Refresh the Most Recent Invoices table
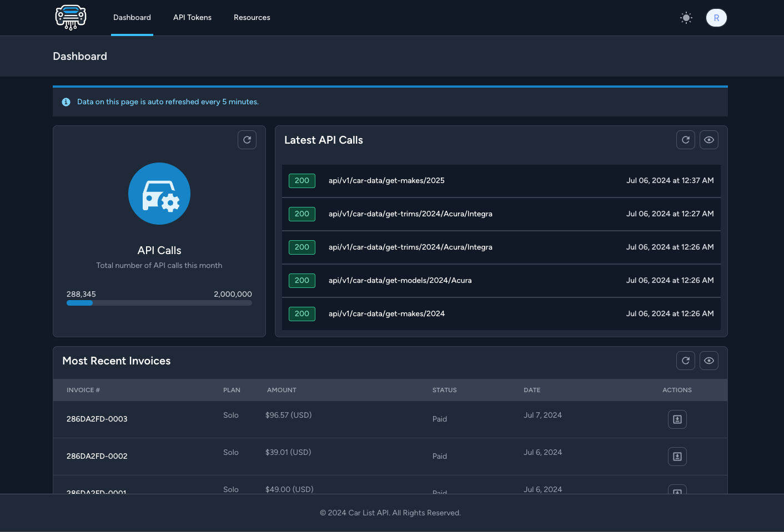784x532 pixels. (x=685, y=361)
